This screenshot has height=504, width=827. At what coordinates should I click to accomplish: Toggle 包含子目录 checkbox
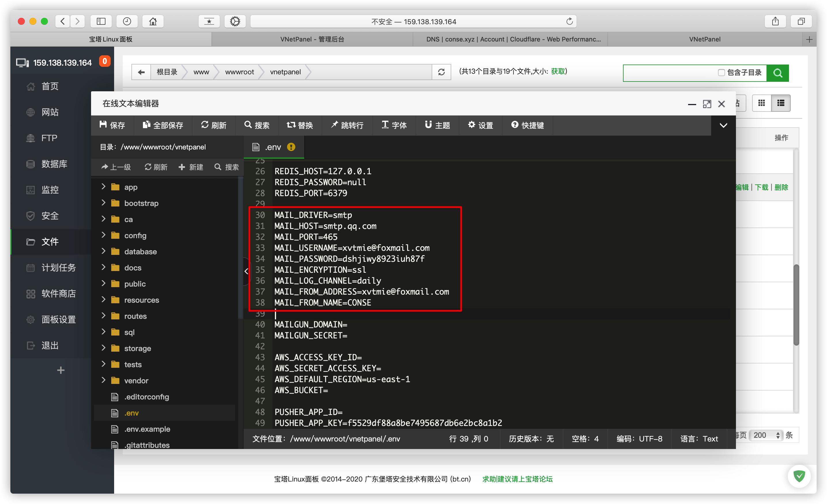(721, 73)
